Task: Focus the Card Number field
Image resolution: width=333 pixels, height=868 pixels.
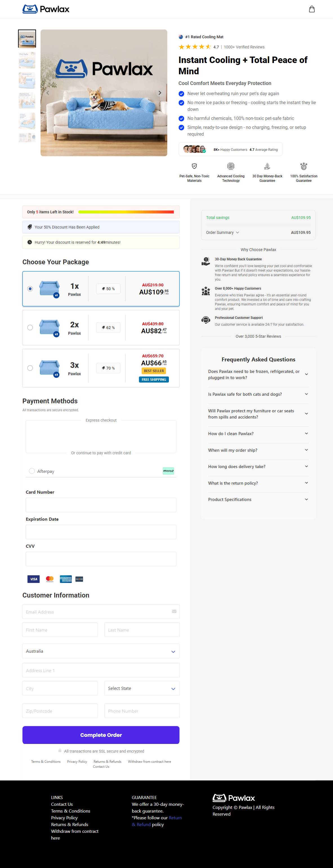Action: pyautogui.click(x=101, y=505)
